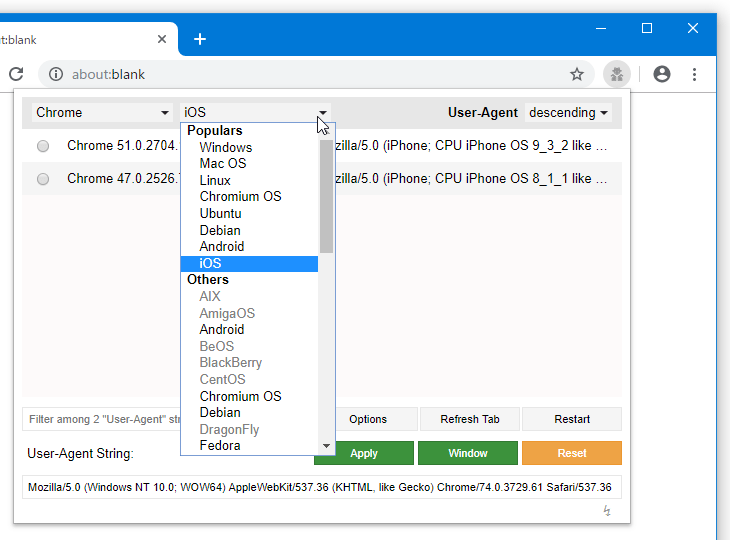Open the User-Agent Switcher extension icon
Screen dimensions: 730x540
pos(617,74)
